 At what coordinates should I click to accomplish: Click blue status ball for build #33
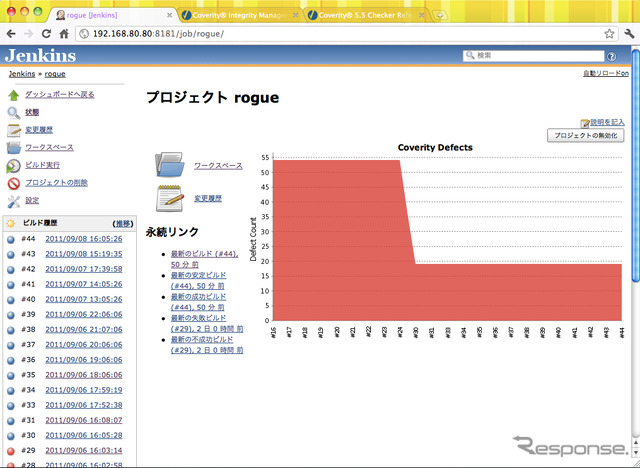(11, 406)
